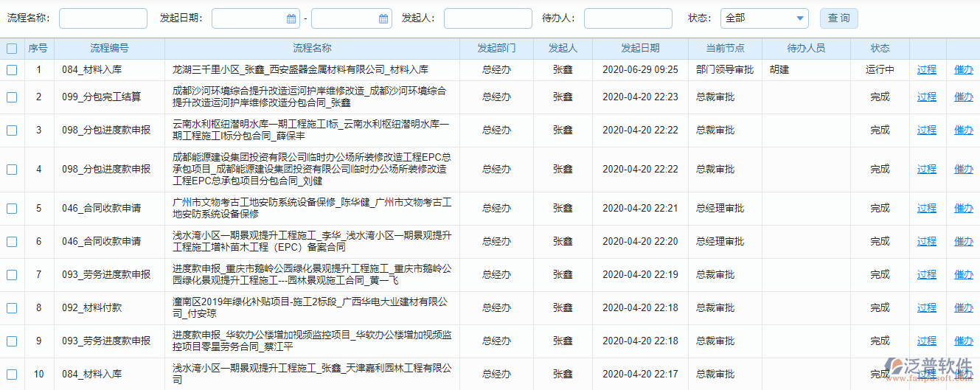Select the 2020-04-20 22:21 date cell
The height and width of the screenshot is (390, 980).
640,209
